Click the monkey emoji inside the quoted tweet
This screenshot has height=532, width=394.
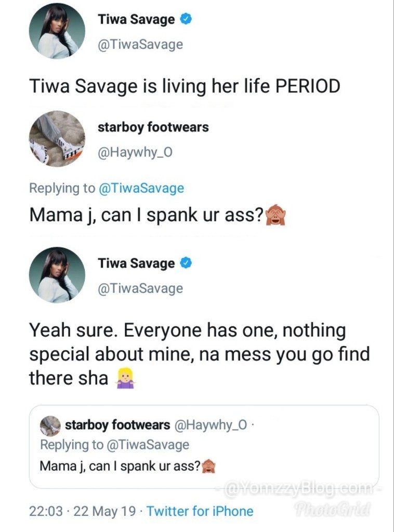[x=208, y=466]
